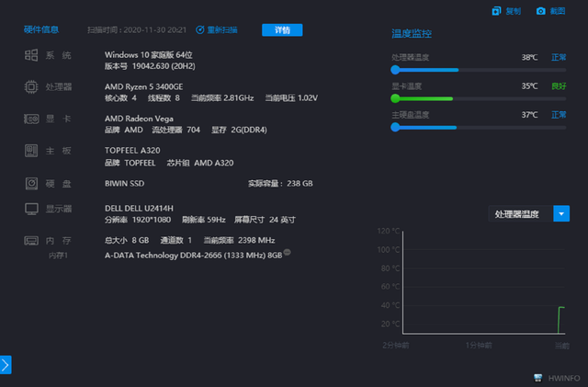Click the text DELL DELL U2414H
Screen dimensions: 588x387
(139, 209)
